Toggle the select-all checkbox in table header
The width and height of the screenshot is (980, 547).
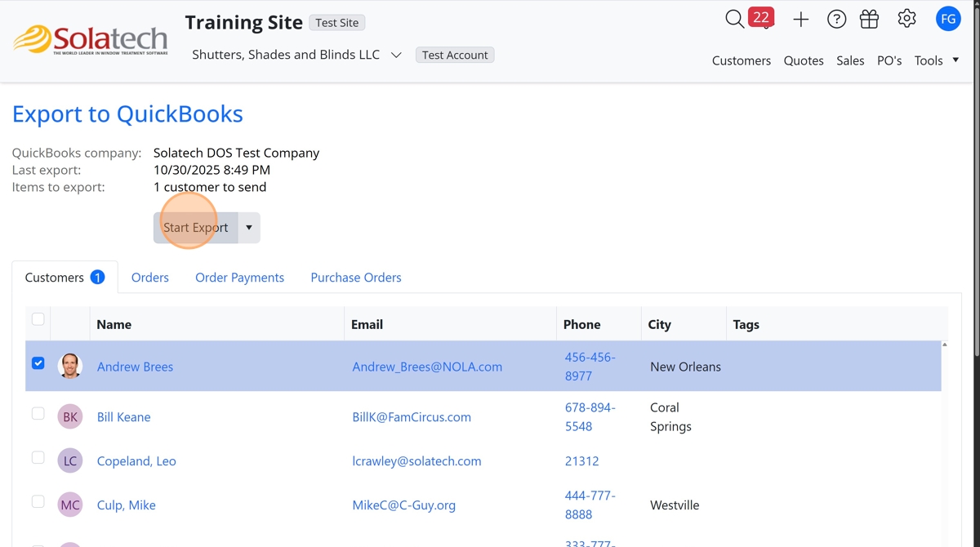point(38,319)
